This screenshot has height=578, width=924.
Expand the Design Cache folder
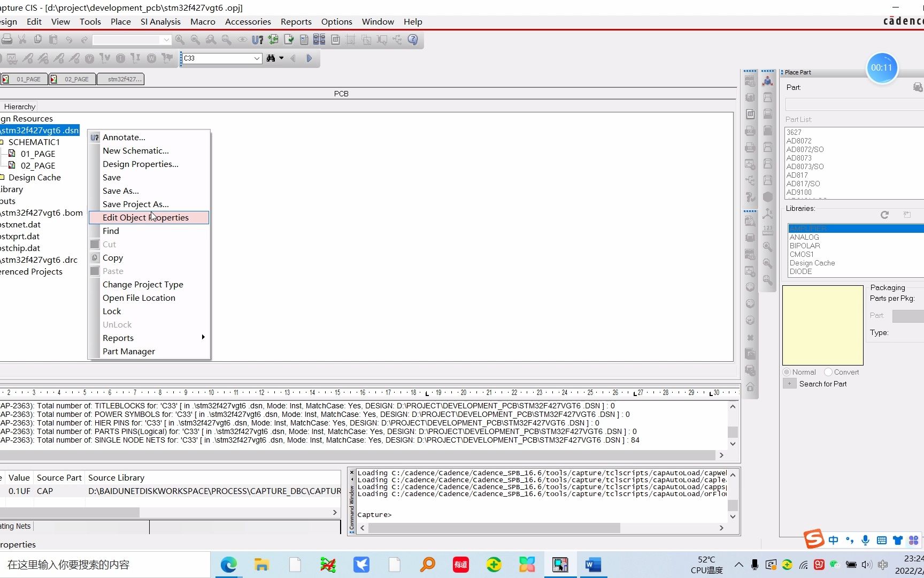2,178
